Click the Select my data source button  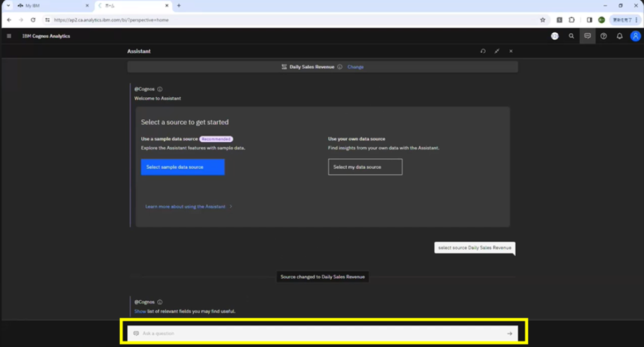click(x=365, y=167)
